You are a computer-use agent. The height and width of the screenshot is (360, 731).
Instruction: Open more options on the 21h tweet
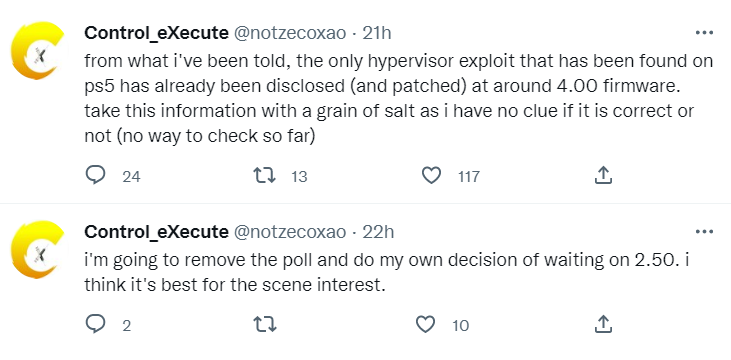704,33
